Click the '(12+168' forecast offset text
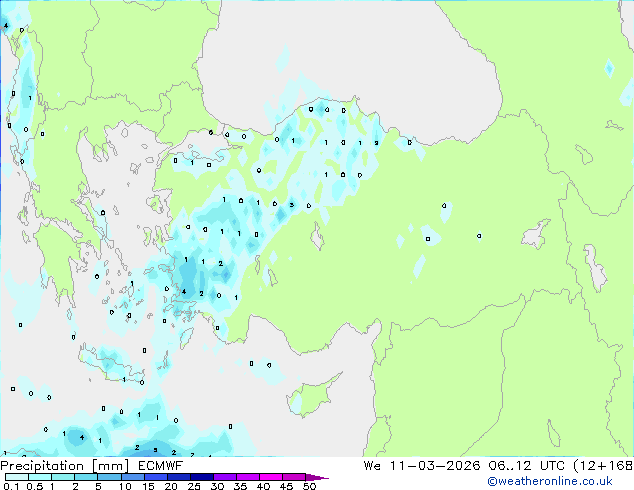Screen dimensions: 634x490 click(603, 466)
